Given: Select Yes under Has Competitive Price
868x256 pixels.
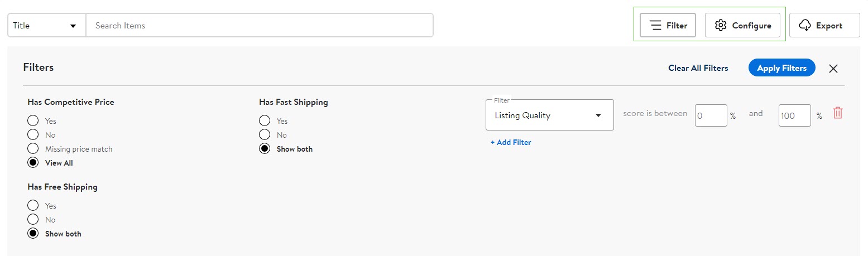Looking at the screenshot, I should coord(33,121).
